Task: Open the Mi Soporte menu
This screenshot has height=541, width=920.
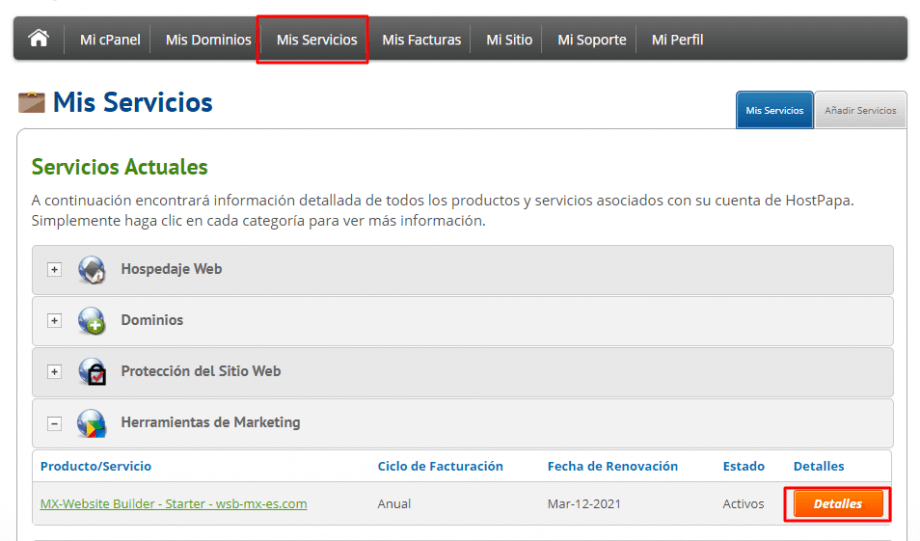Action: pyautogui.click(x=592, y=40)
